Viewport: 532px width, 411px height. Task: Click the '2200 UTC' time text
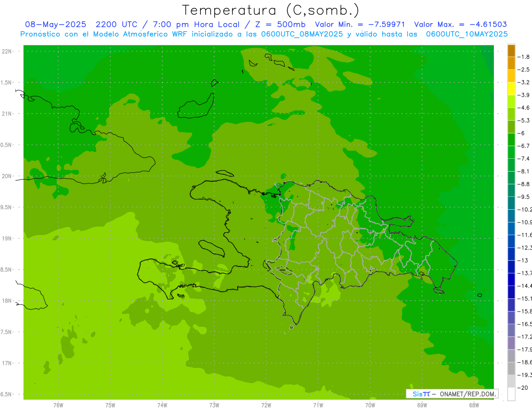pyautogui.click(x=118, y=24)
